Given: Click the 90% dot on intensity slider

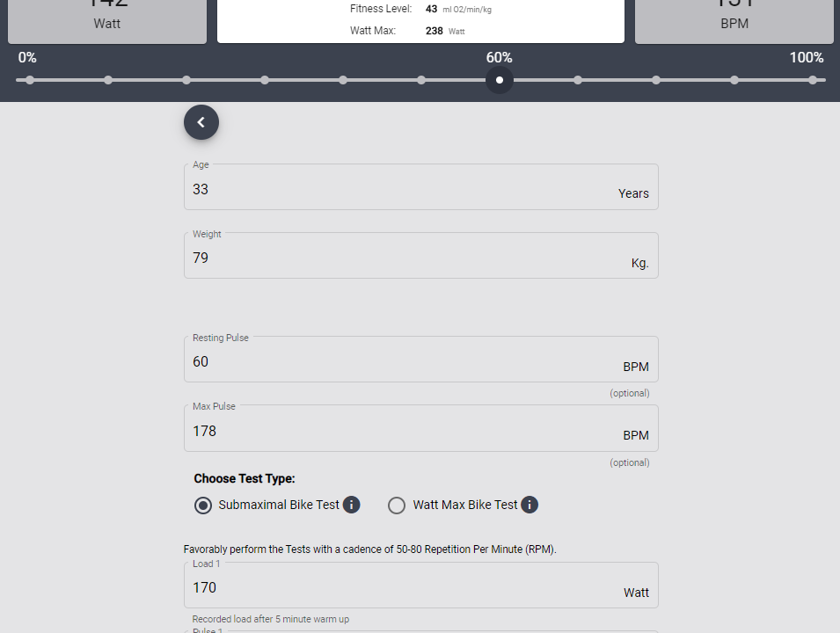Looking at the screenshot, I should tap(734, 80).
